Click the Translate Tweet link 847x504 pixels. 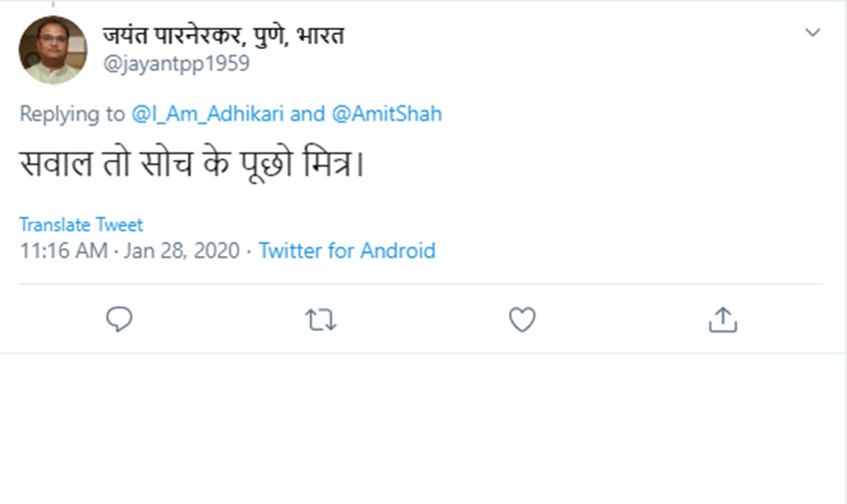81,225
